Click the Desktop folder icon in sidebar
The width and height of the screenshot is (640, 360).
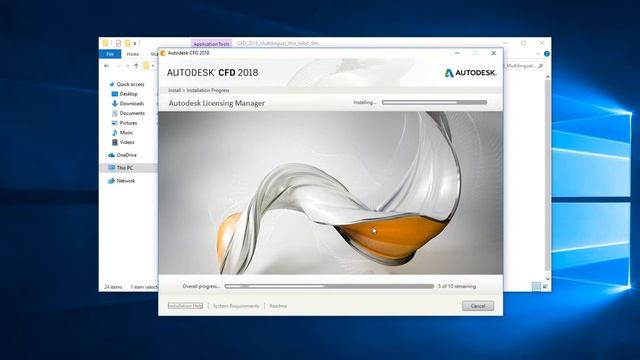115,94
